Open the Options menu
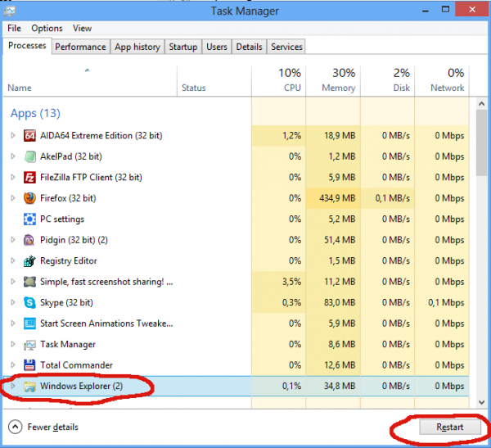 [x=47, y=29]
